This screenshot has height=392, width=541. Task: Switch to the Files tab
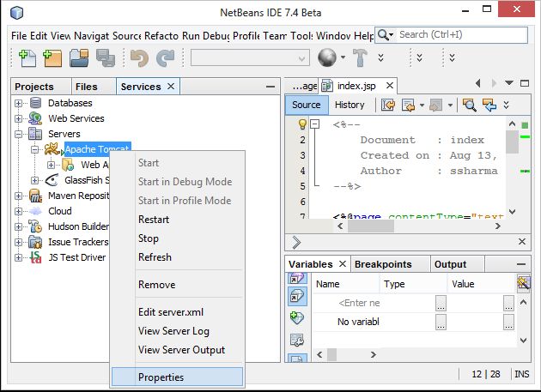tap(94, 87)
